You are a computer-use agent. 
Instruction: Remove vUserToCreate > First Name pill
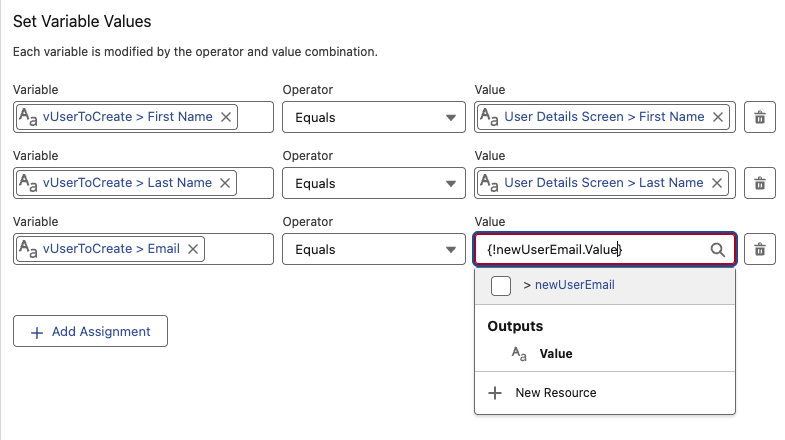pyautogui.click(x=226, y=117)
